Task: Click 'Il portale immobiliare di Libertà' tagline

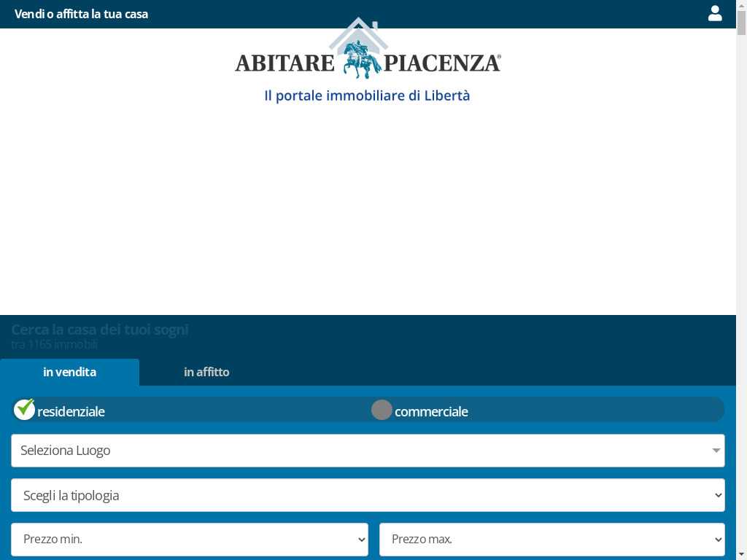Action: click(368, 96)
